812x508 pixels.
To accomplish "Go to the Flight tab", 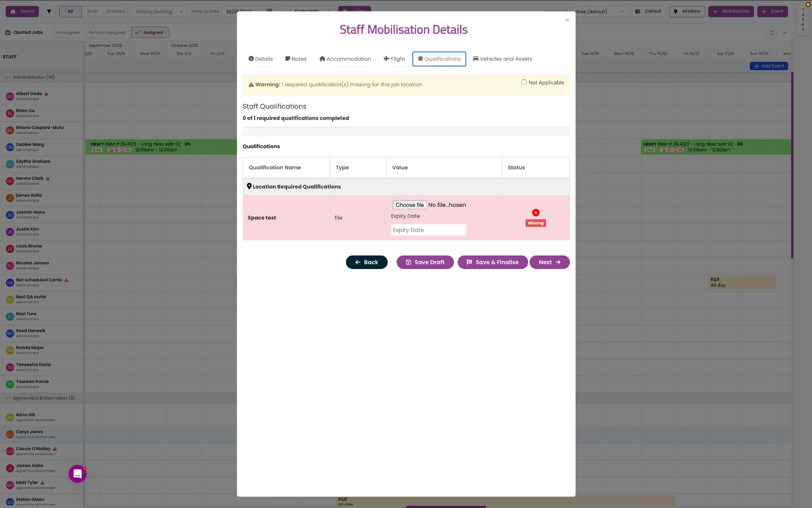I will (394, 59).
